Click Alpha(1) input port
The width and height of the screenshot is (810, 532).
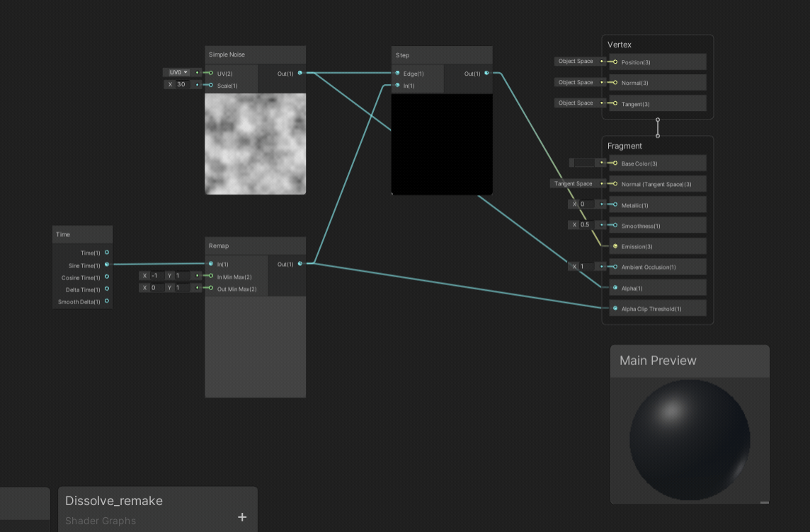[x=615, y=287]
